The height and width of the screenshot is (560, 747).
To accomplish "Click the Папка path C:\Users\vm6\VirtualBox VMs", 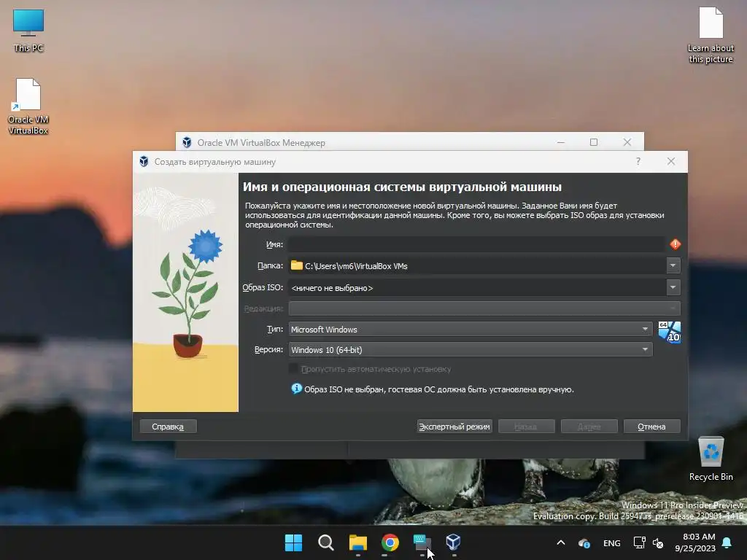I will (356, 265).
